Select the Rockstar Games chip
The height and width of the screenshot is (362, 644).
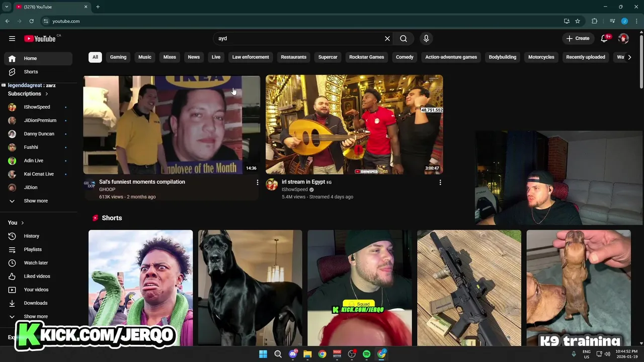pyautogui.click(x=367, y=57)
